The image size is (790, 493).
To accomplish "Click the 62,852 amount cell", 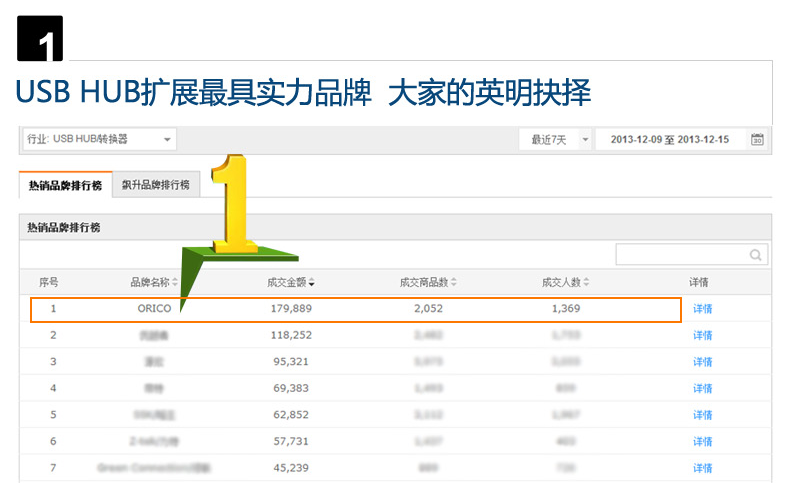I will [x=291, y=415].
